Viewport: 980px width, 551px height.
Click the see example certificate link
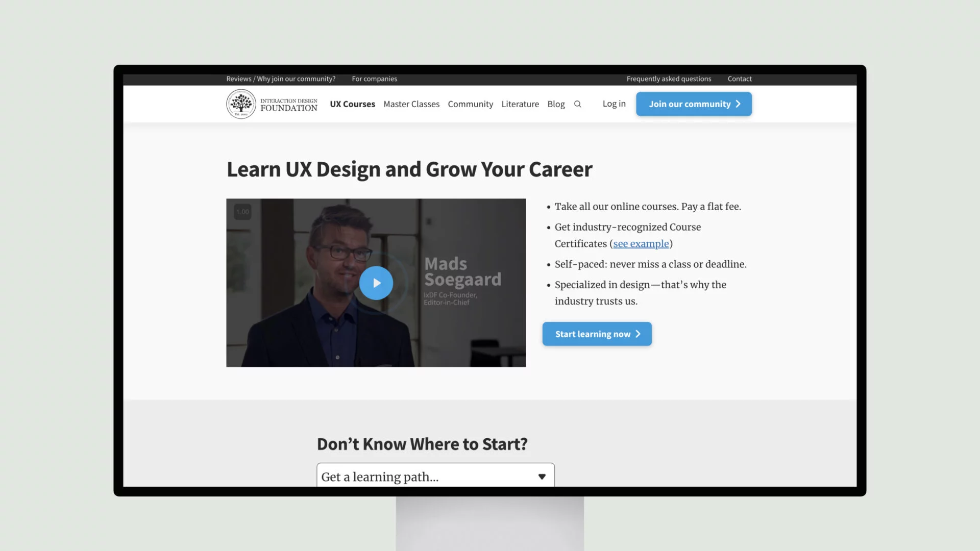641,243
